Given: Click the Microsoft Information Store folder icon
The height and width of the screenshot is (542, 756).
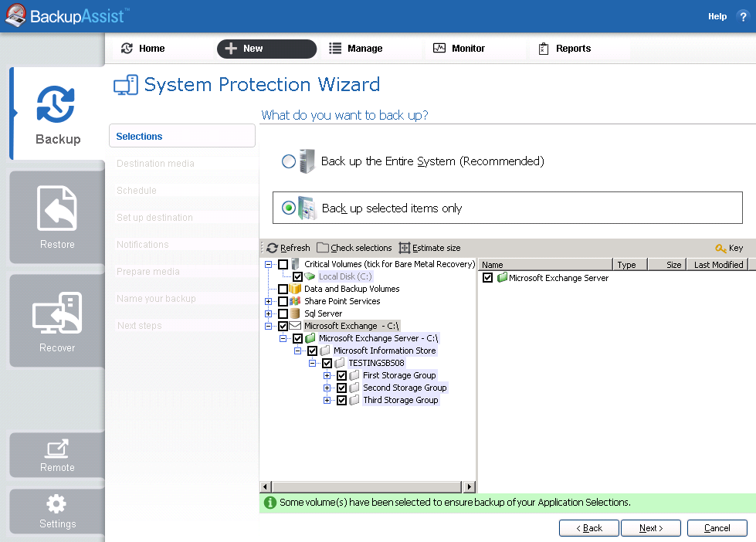Looking at the screenshot, I should [325, 351].
